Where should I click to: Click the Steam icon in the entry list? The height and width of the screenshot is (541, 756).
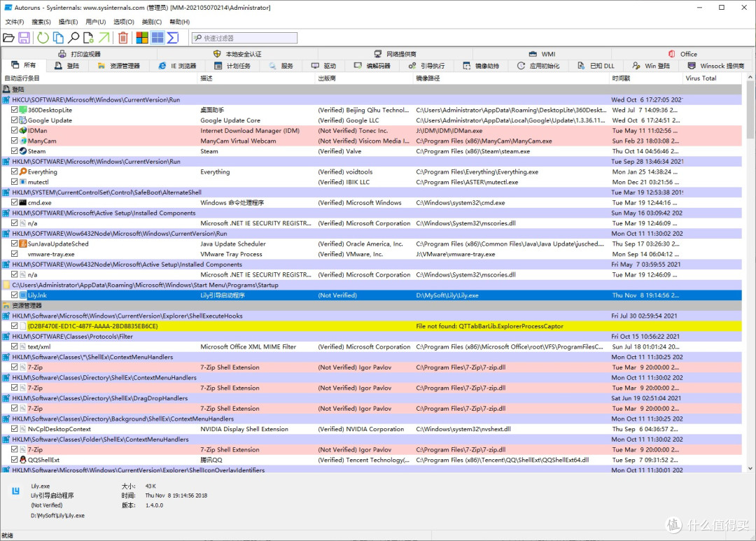tap(22, 151)
